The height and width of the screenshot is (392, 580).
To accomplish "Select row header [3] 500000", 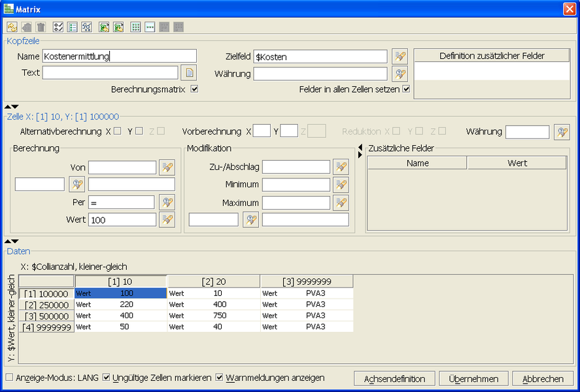I will 47,316.
